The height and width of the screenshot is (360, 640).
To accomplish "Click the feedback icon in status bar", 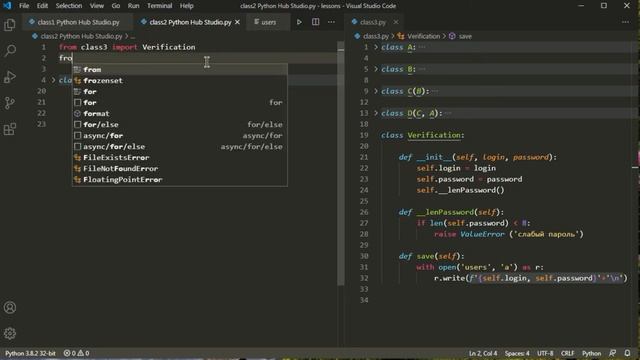I will click(613, 353).
